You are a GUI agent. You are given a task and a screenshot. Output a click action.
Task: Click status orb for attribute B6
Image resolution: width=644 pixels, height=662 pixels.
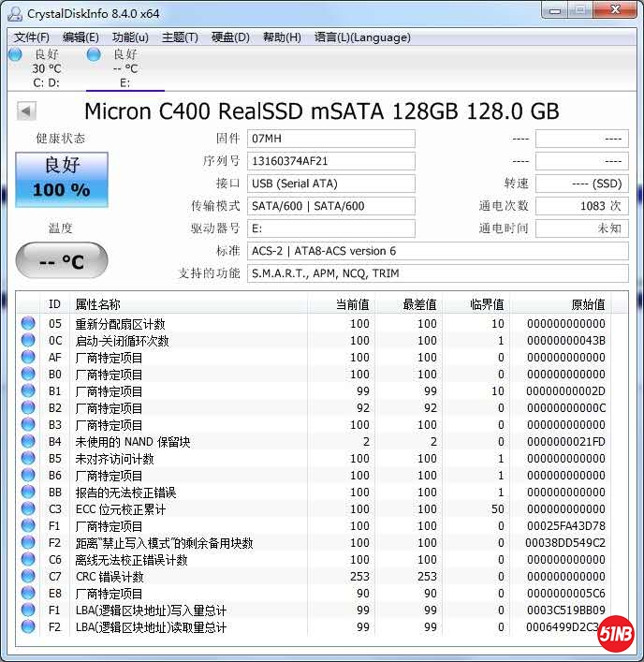[x=28, y=475]
